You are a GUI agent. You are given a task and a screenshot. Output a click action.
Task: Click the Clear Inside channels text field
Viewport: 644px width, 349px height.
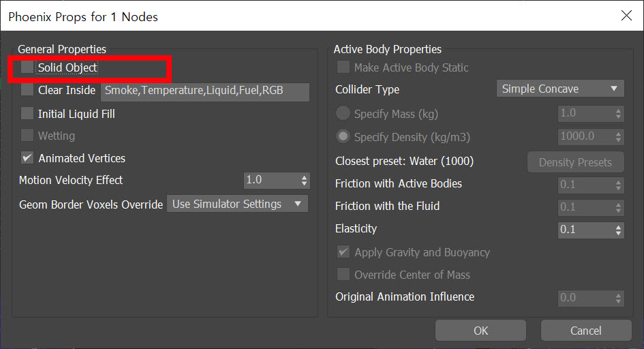pos(205,91)
